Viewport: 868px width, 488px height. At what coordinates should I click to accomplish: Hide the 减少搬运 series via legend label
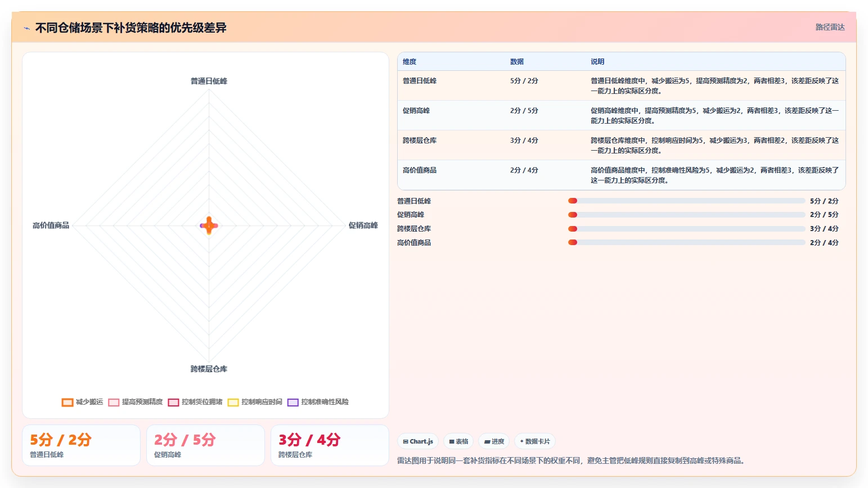point(89,402)
